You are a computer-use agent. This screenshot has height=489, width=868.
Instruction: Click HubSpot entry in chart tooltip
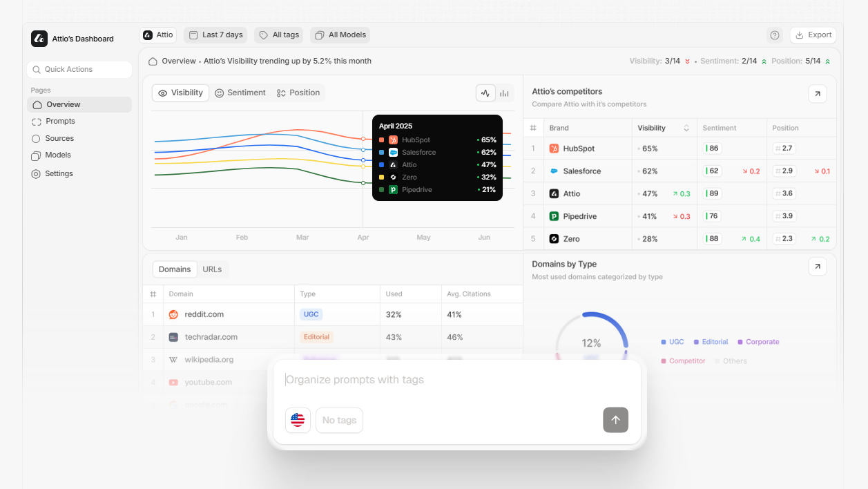coord(438,140)
